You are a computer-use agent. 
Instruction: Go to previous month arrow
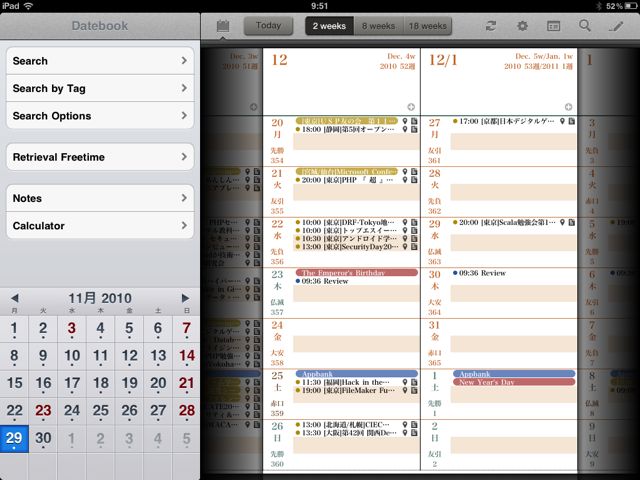point(15,298)
